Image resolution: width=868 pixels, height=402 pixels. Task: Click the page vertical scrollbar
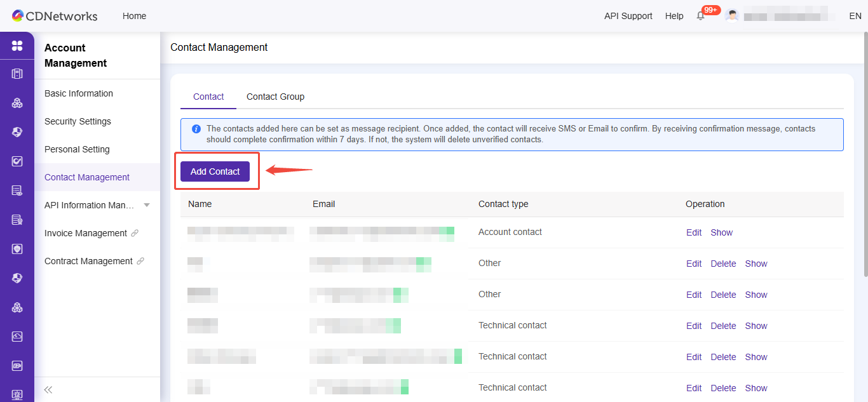865,159
